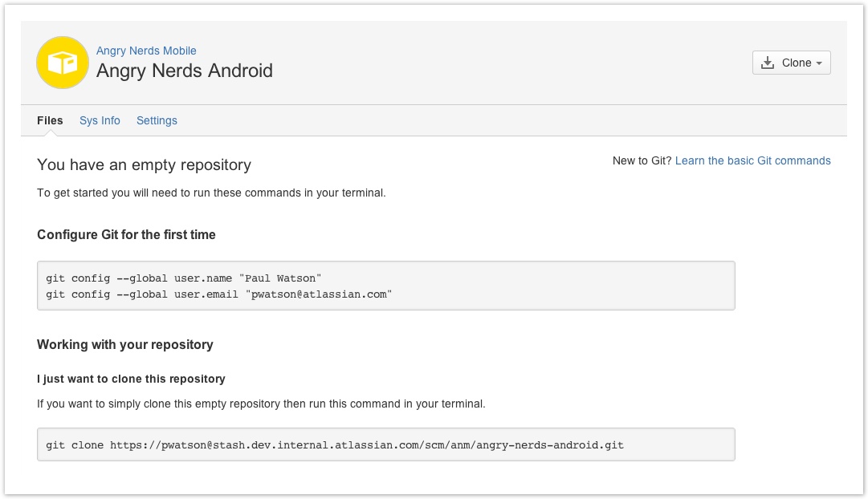
Task: Click the 'If you want to simply clone' paragraph
Action: 261,404
